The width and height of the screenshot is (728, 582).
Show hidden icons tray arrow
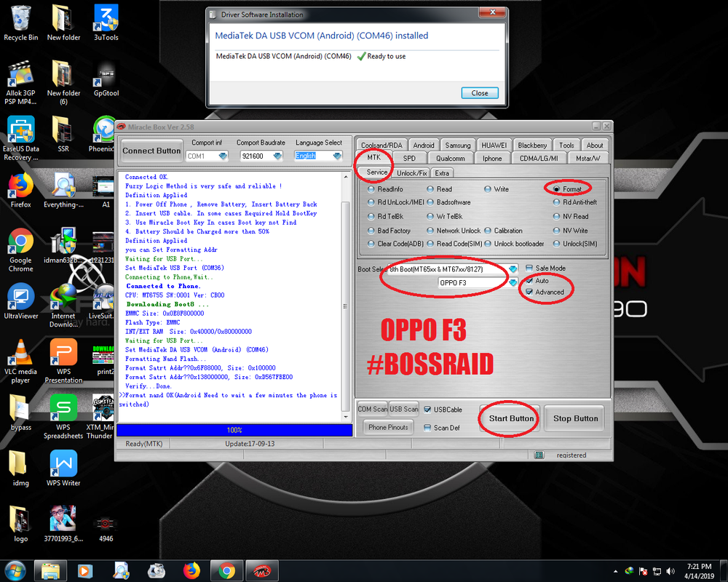(616, 571)
